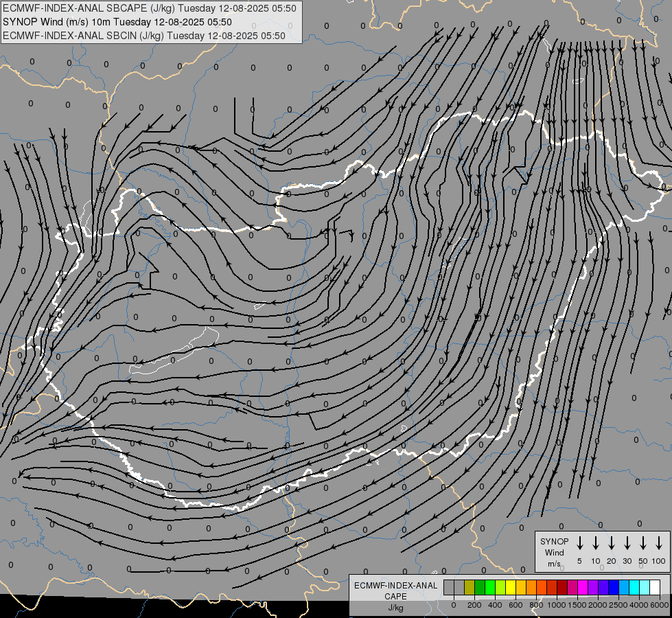Click the wind legend arrow for 10 m/s
The height and width of the screenshot is (618, 672).
tap(596, 542)
